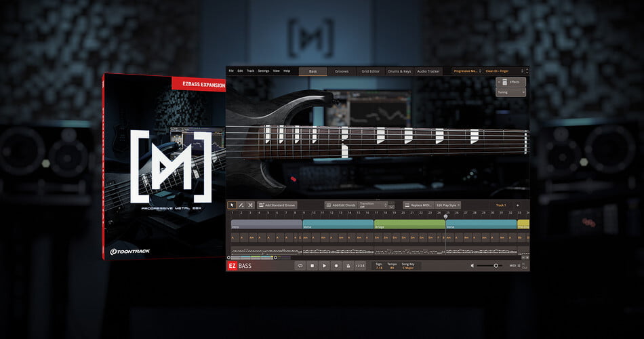
Task: Click the Progressive Metal EBX product box
Action: [164, 166]
